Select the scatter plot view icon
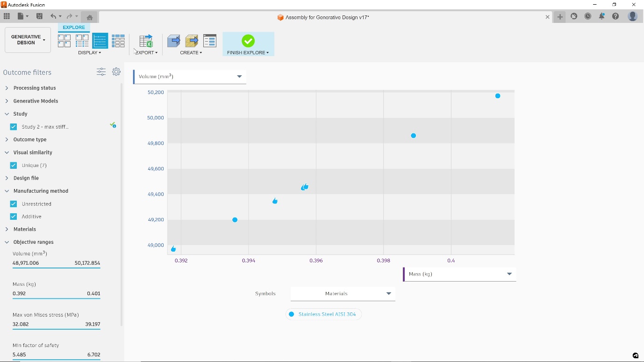The width and height of the screenshot is (644, 362). [100, 41]
